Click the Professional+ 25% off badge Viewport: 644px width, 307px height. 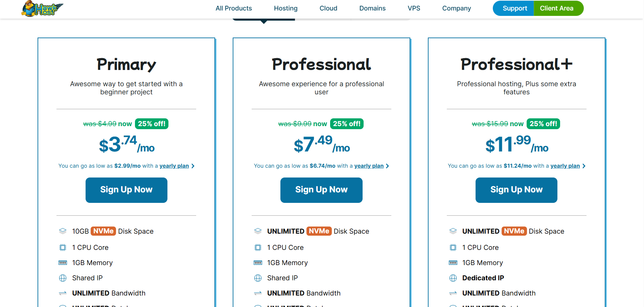pyautogui.click(x=543, y=124)
